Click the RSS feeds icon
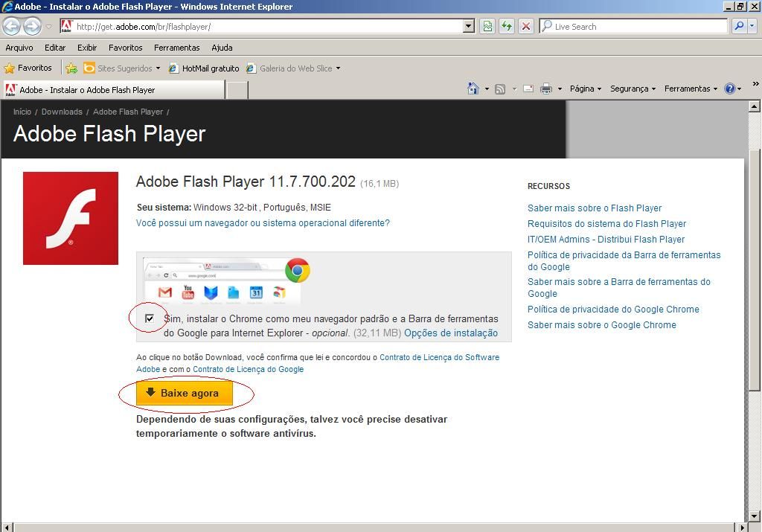The width and height of the screenshot is (762, 532). 500,89
